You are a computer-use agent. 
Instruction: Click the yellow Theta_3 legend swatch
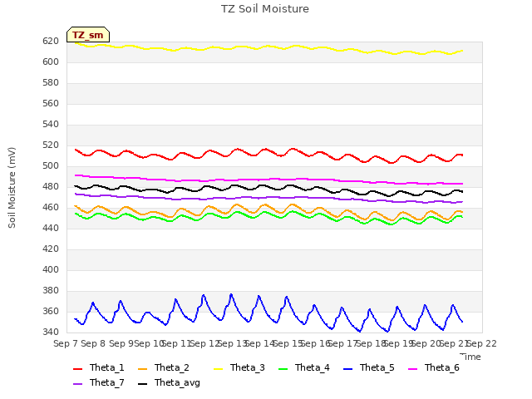pyautogui.click(x=218, y=369)
